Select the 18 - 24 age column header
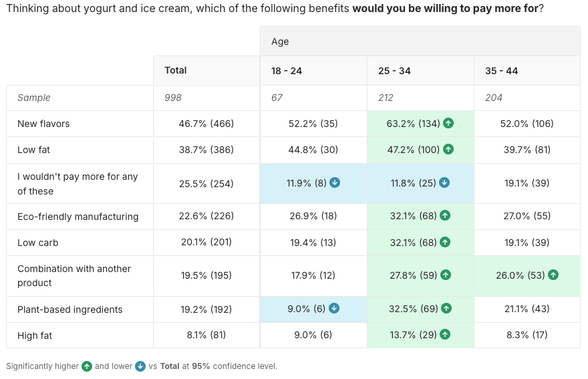This screenshot has width=588, height=379. (287, 71)
